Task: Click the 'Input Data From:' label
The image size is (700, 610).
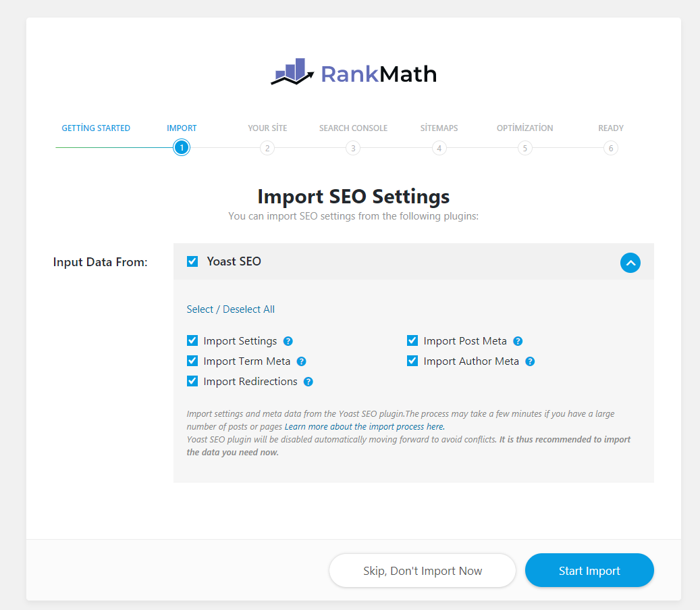Action: 100,262
